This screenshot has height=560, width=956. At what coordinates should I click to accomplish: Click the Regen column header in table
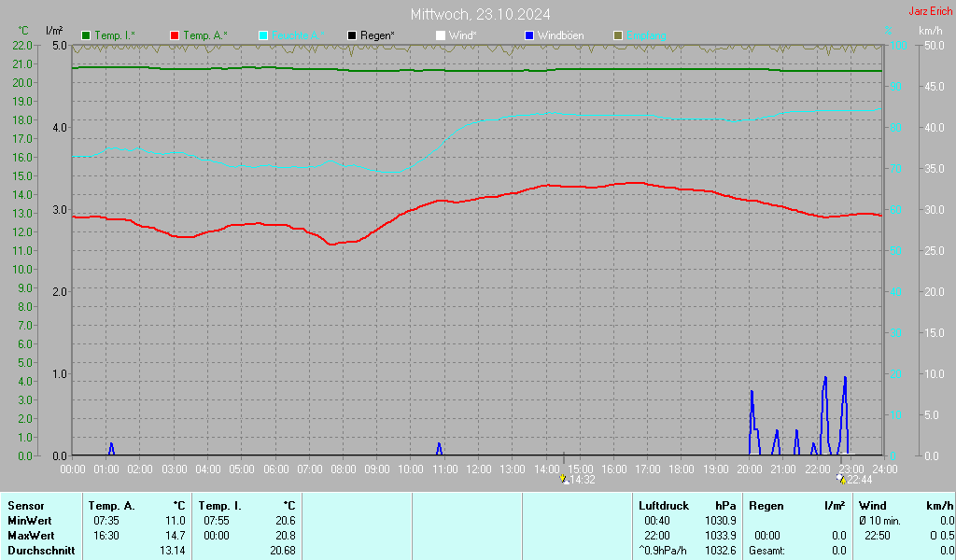(x=766, y=506)
